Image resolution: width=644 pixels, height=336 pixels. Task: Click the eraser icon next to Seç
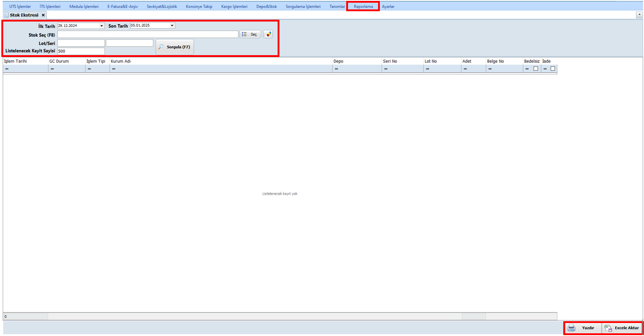268,34
